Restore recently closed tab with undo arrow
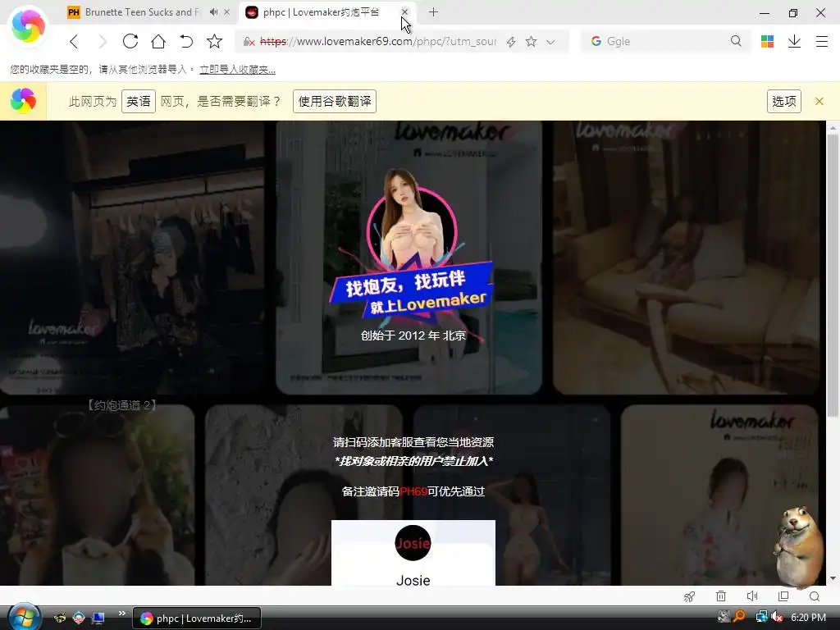The width and height of the screenshot is (840, 630). [186, 41]
